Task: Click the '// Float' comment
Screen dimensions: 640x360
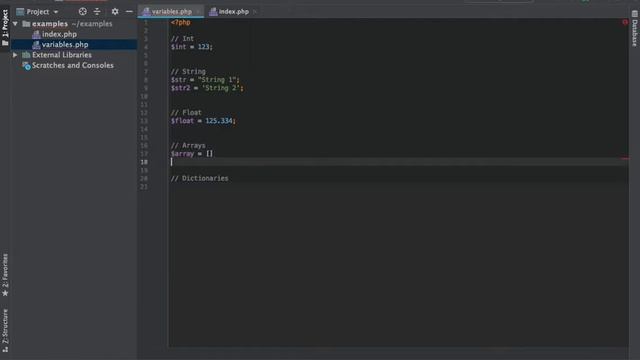Action: pos(186,112)
